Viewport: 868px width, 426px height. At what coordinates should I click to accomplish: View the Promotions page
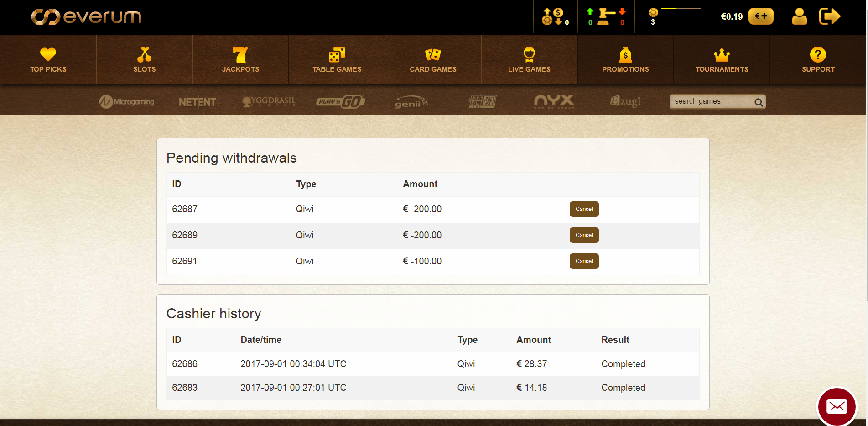(625, 60)
